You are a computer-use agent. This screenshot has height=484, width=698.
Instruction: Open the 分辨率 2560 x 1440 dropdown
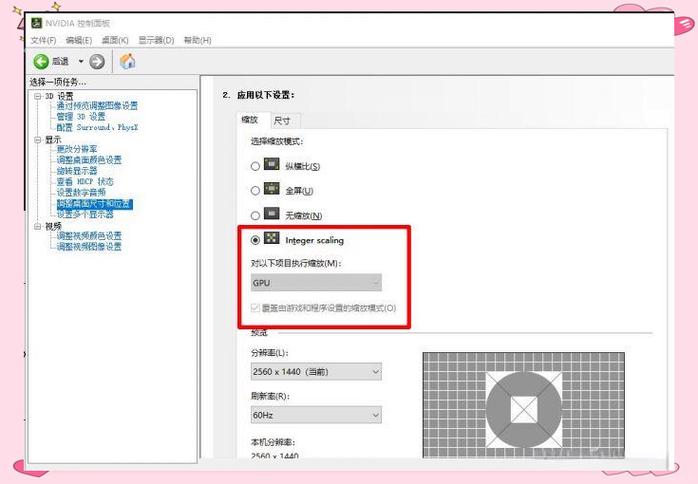(x=316, y=371)
